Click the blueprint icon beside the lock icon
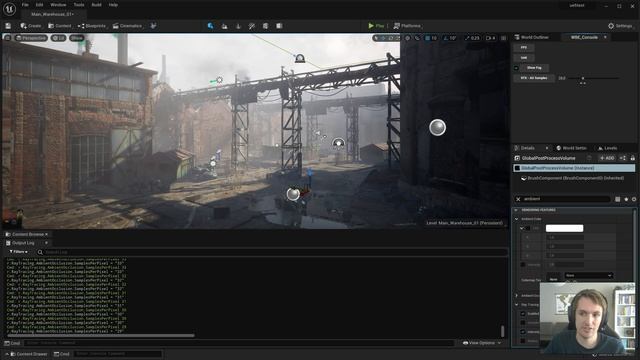 (623, 158)
